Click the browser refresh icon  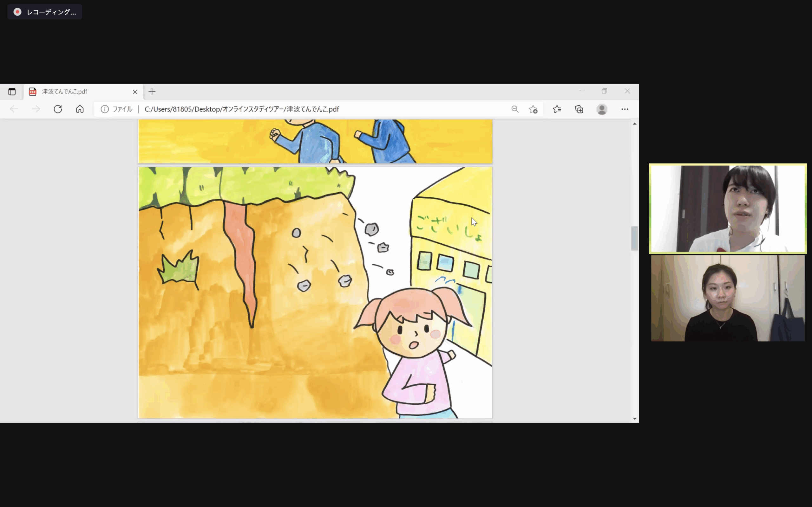(58, 109)
